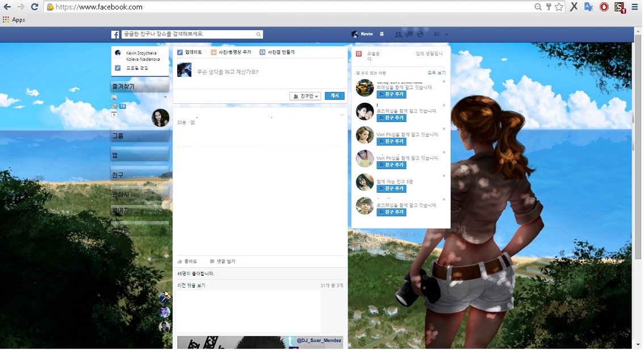Open the friend requests icon in top bar

(x=398, y=35)
